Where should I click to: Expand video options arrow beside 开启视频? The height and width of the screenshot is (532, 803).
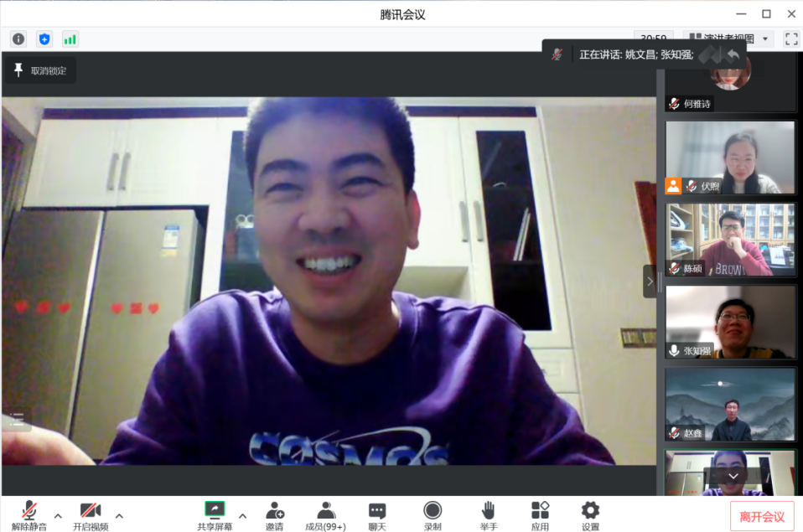119,515
